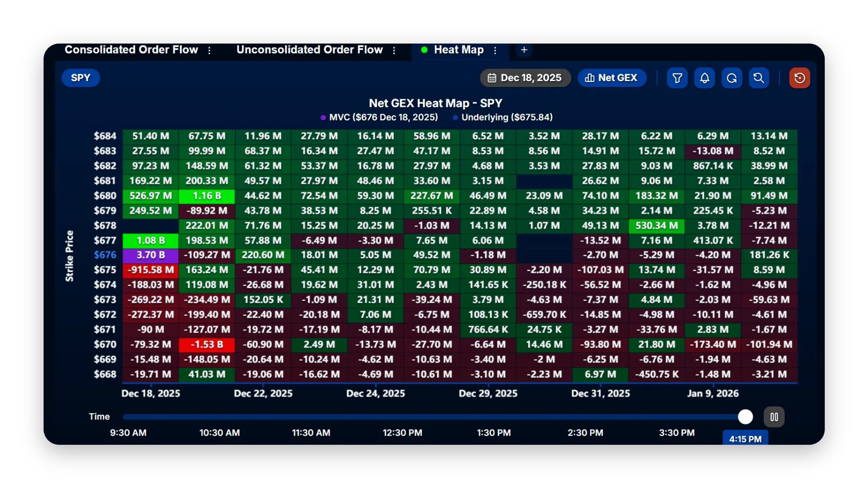Toggle the MVC legend entry

click(x=379, y=117)
